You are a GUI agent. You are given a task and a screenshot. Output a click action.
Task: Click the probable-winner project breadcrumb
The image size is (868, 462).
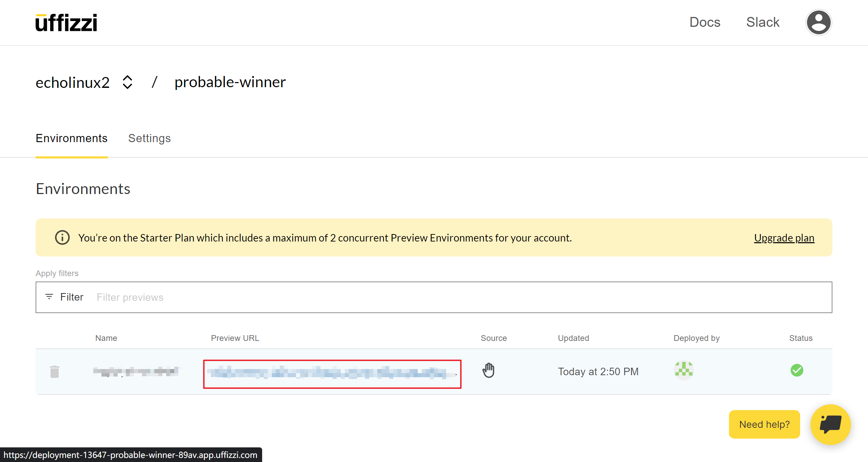point(230,82)
